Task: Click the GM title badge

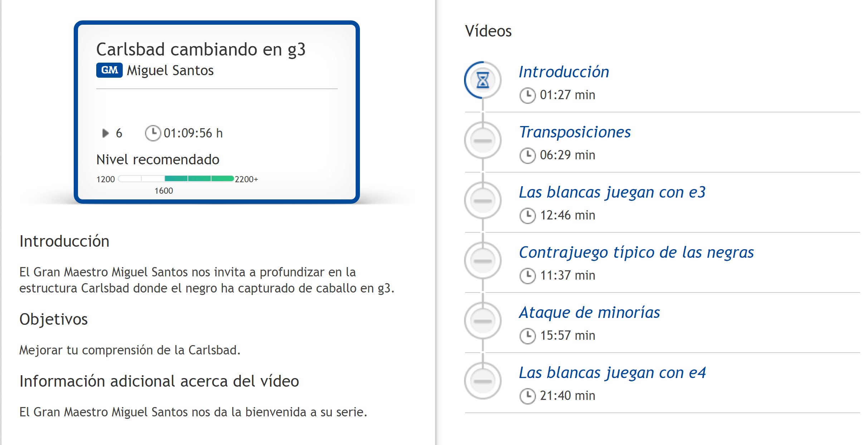Action: [x=109, y=70]
